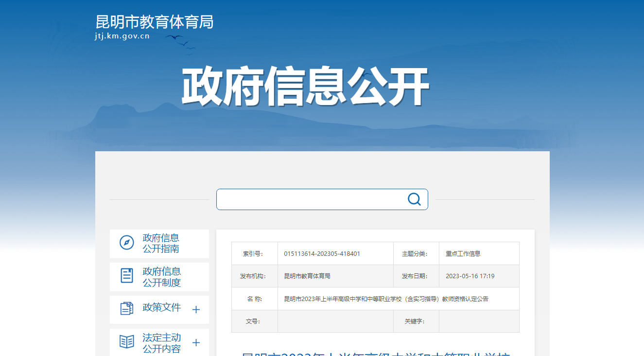Open the 政府信息公开制度 menu item
The width and height of the screenshot is (644, 356).
161,277
